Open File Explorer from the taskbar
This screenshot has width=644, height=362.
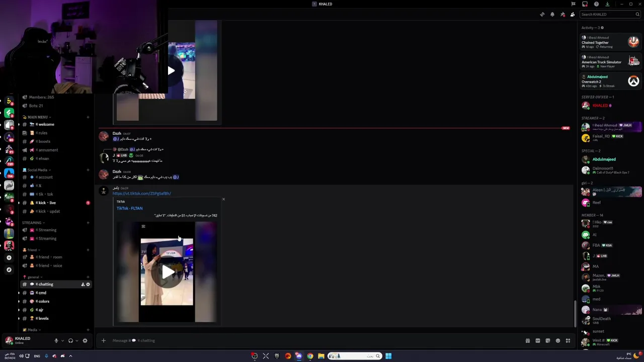pos(321,356)
